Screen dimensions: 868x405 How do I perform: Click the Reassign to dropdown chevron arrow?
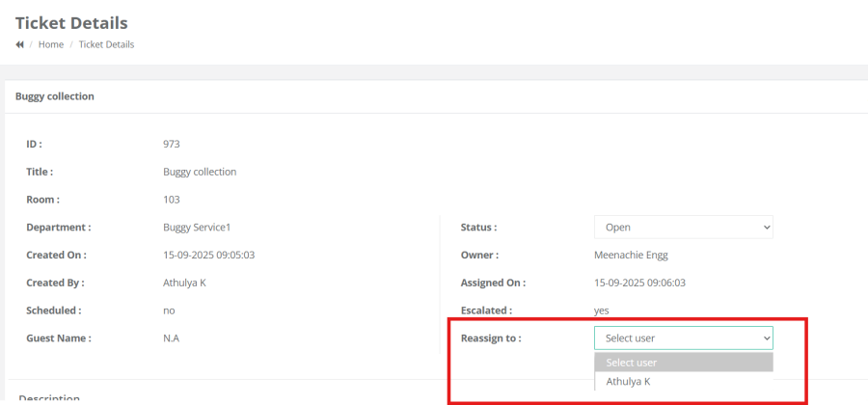coord(767,338)
